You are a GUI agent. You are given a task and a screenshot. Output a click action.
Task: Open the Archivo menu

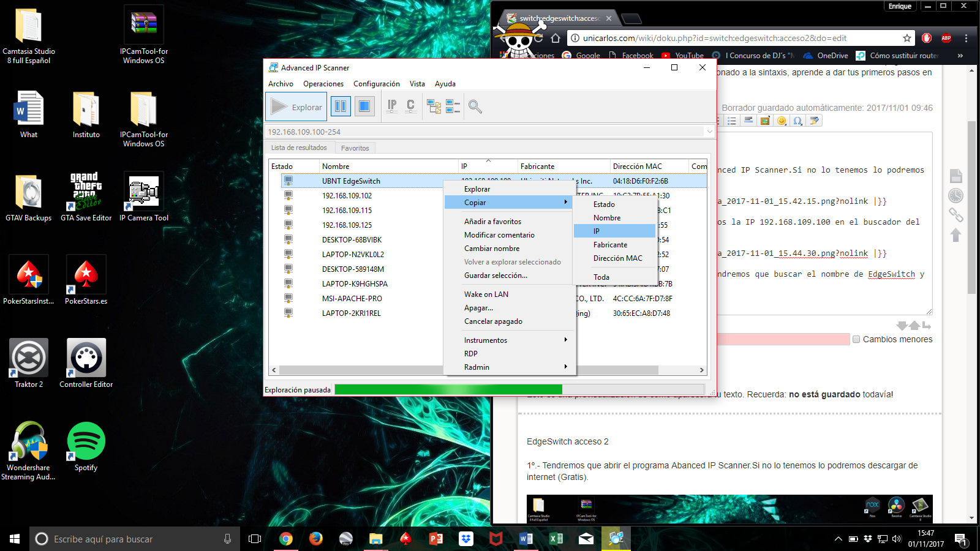pos(281,84)
